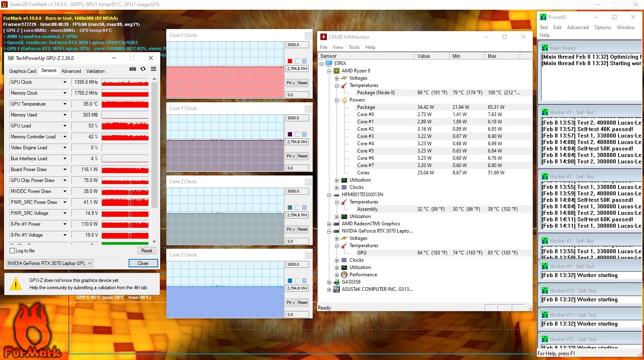644x360 pixels.
Task: Open the GPU selection combo box in GPU-Z
Action: (x=50, y=263)
